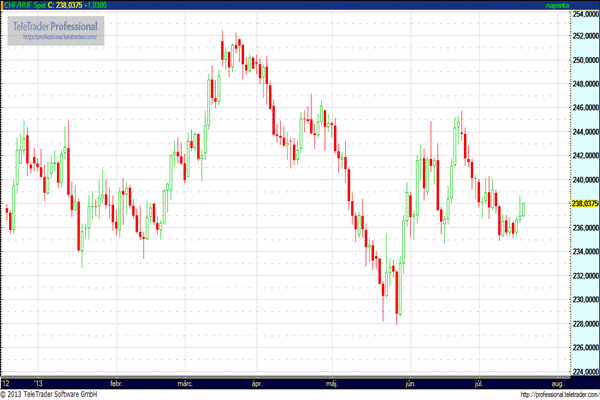Image resolution: width=600 pixels, height=400 pixels.
Task: Open the professional.teletrader.com link in watermark
Action: point(60,37)
